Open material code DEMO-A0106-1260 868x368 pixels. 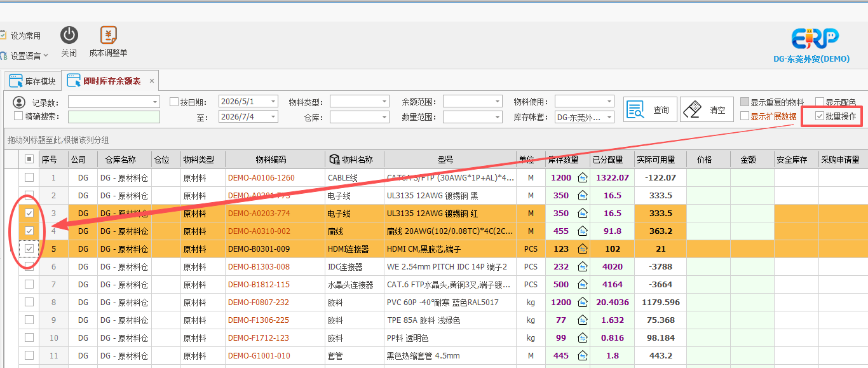pos(261,178)
